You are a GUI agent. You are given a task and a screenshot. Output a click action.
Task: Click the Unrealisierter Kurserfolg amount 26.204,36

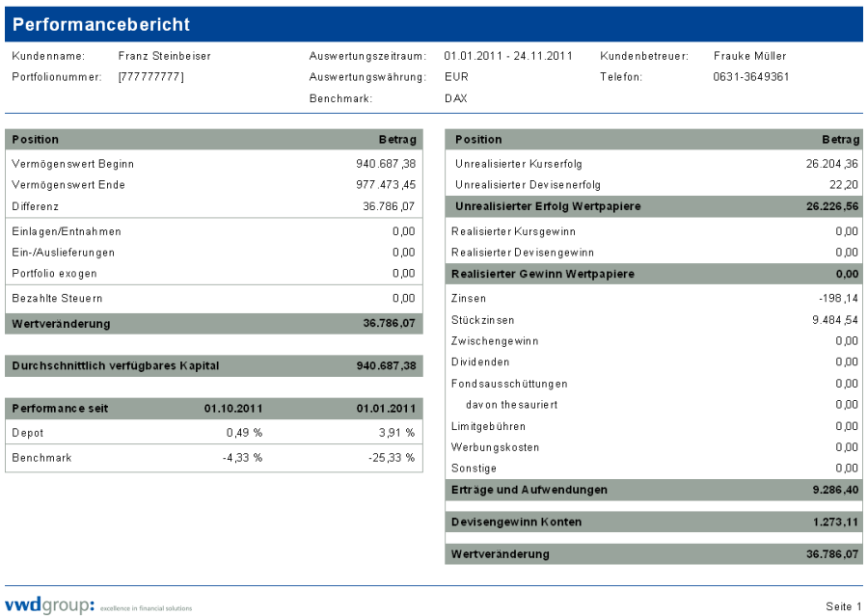point(831,164)
